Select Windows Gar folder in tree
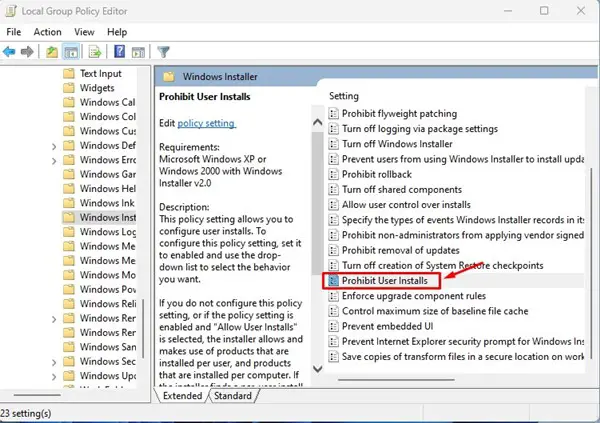The width and height of the screenshot is (600, 423). pos(99,174)
